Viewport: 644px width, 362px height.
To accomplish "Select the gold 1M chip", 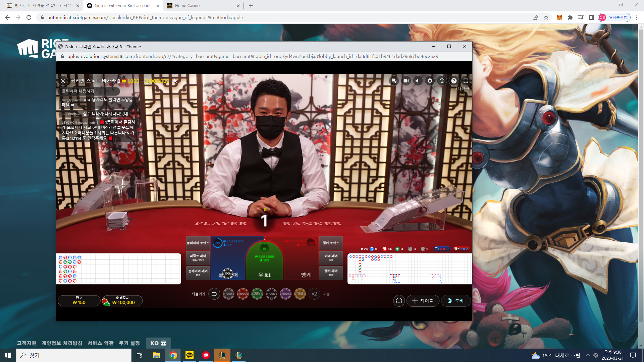I will [x=300, y=294].
